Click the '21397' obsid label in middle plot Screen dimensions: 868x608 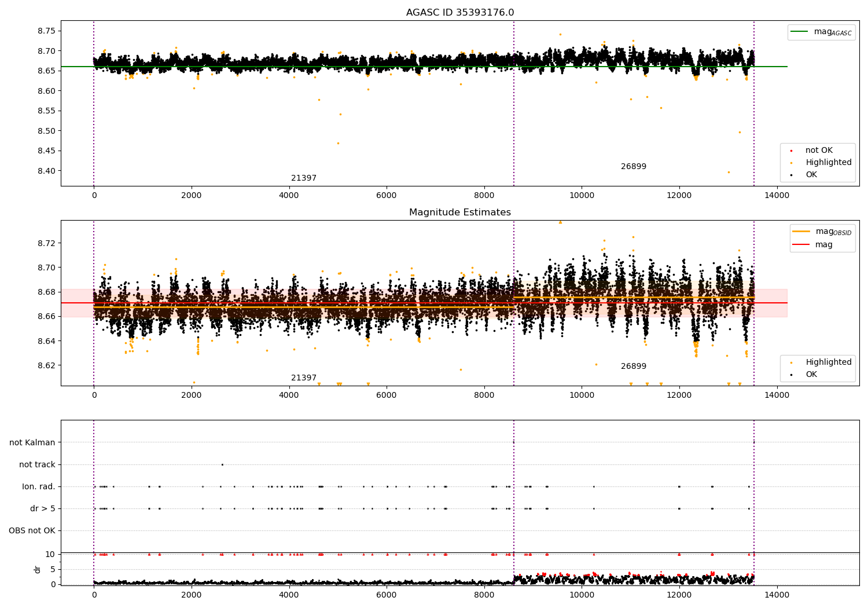[x=304, y=378]
